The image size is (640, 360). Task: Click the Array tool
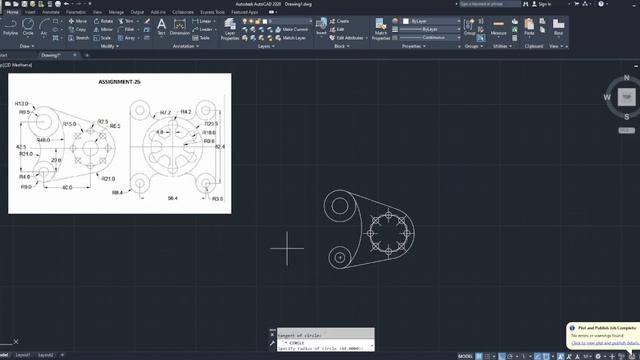coord(127,38)
